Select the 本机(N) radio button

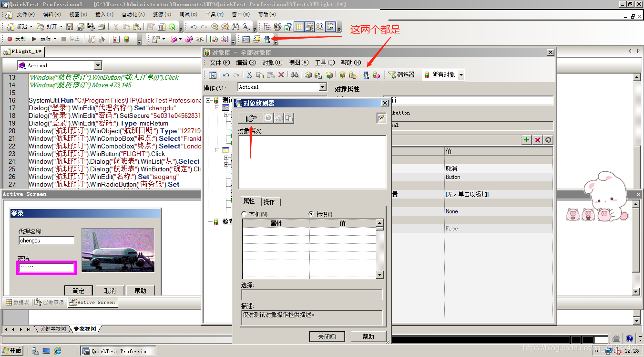[x=245, y=214]
